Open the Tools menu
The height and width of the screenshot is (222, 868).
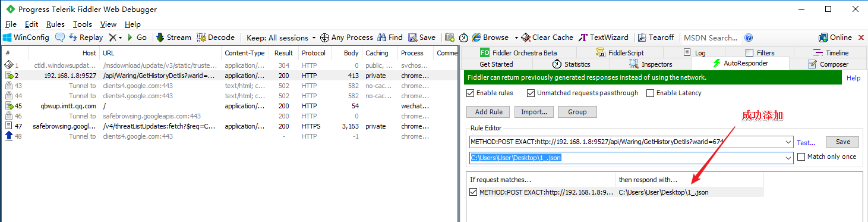(83, 24)
